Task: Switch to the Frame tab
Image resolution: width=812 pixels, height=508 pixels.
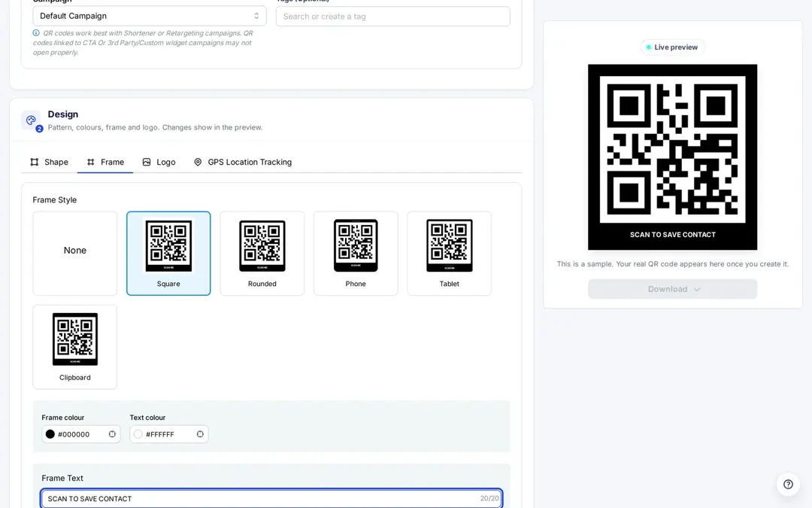Action: [105, 162]
